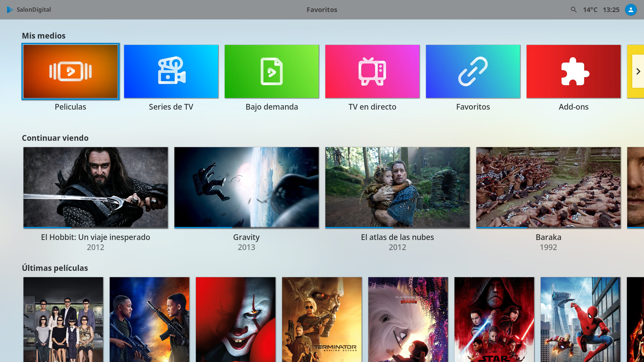Click the SalonDigital play logo
The width and height of the screenshot is (644, 362).
10,10
